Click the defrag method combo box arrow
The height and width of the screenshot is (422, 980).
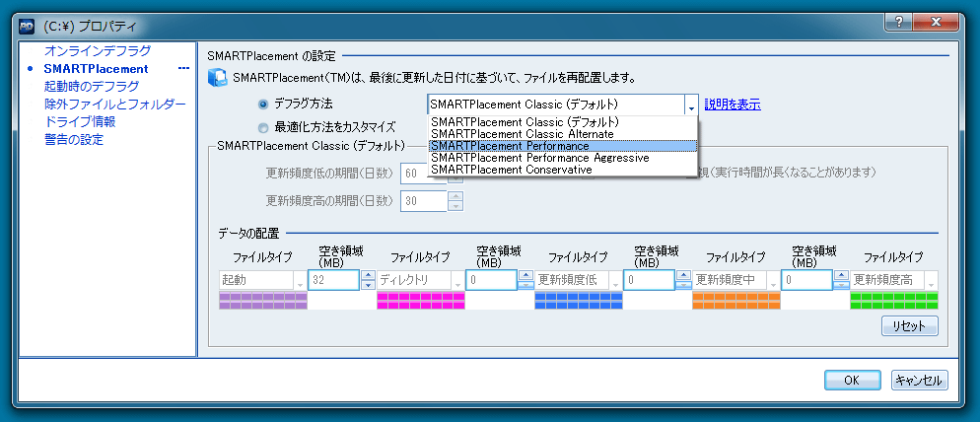(x=691, y=105)
